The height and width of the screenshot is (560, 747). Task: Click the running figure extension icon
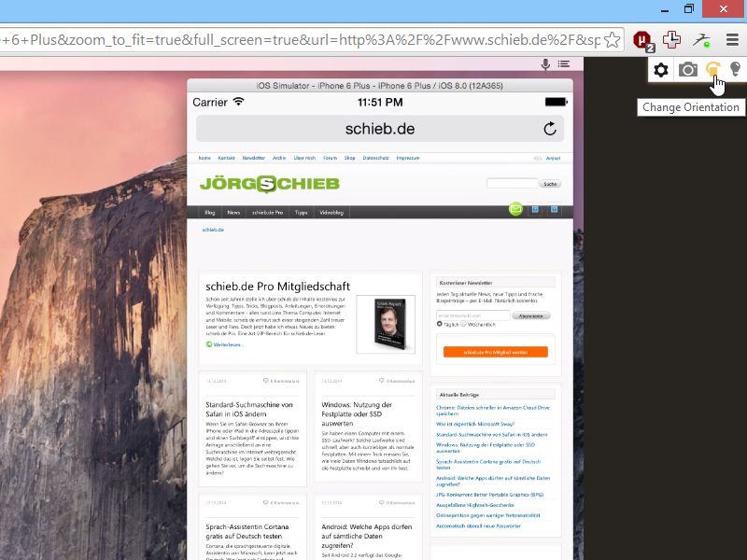701,40
